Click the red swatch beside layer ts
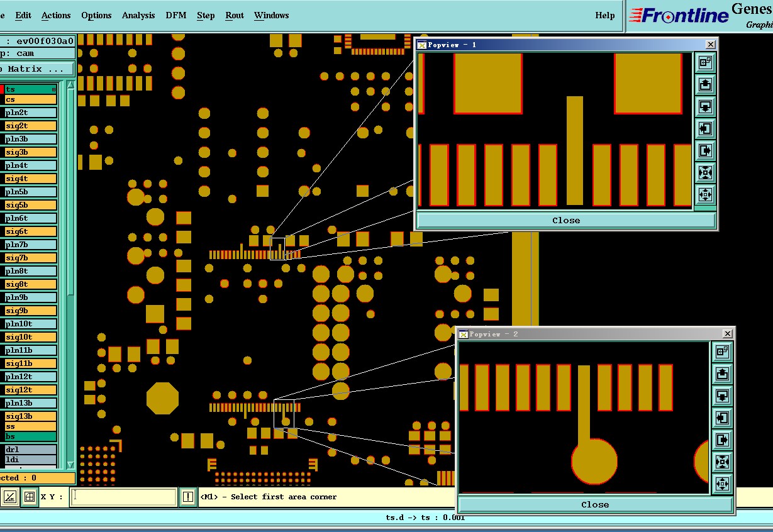The image size is (773, 532). pos(2,89)
